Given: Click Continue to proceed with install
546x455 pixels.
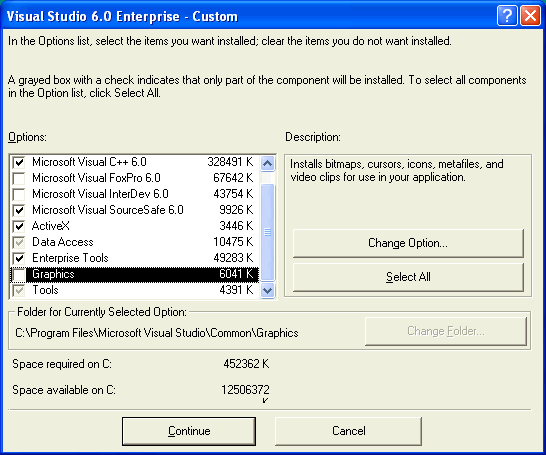Looking at the screenshot, I should click(189, 431).
